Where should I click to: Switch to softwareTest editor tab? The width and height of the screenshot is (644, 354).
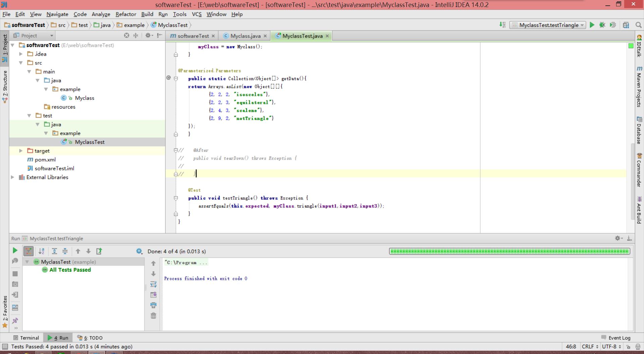[193, 36]
